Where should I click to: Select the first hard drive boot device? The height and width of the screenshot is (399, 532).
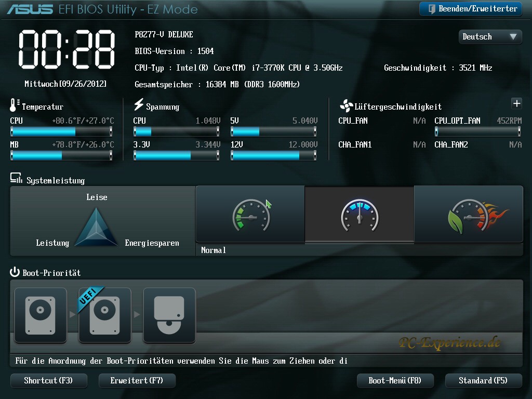pyautogui.click(x=41, y=315)
